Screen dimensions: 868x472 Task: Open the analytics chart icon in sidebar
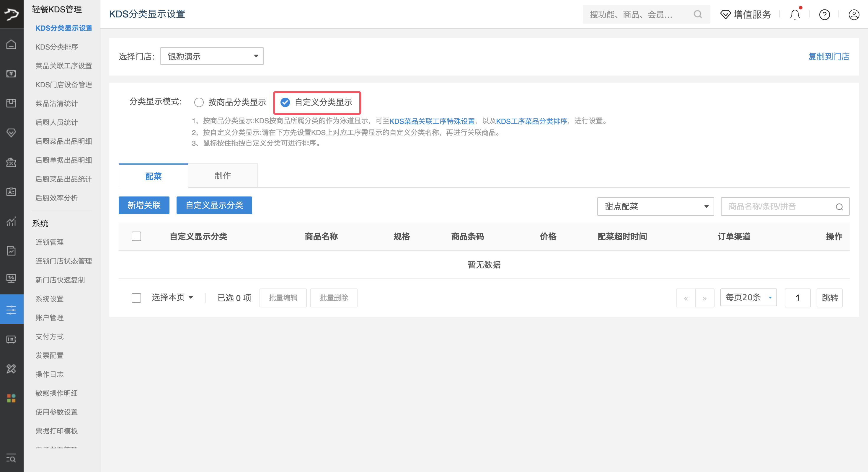[12, 222]
